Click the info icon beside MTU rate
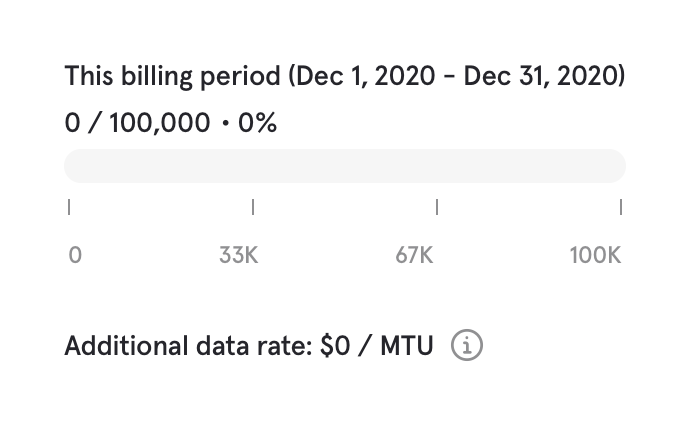 coord(467,346)
